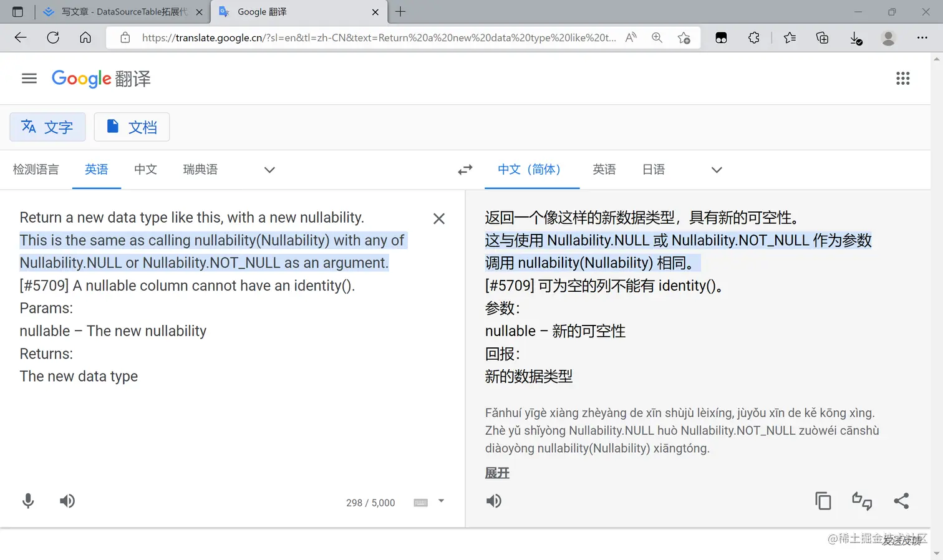Screen dimensions: 943x560
Task: Select 中文（简体）as target language
Action: click(532, 170)
